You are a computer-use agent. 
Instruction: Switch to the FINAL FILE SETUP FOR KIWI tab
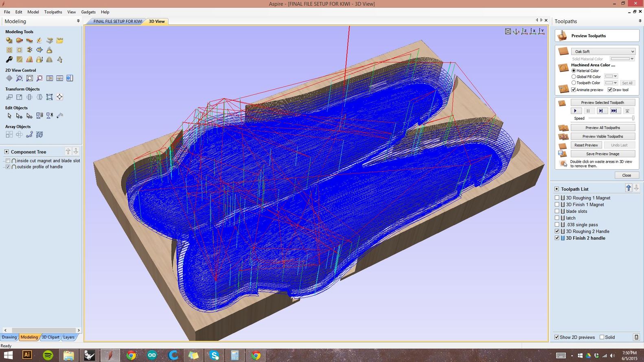117,21
